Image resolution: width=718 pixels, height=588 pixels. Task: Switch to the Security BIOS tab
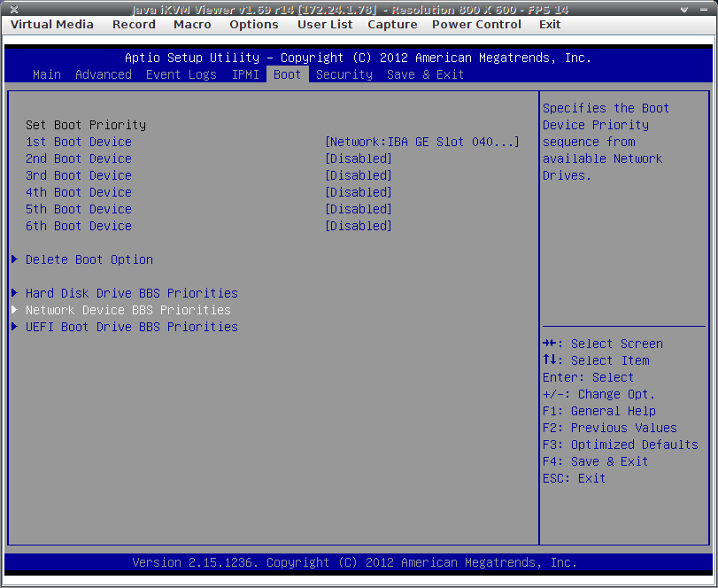[344, 74]
